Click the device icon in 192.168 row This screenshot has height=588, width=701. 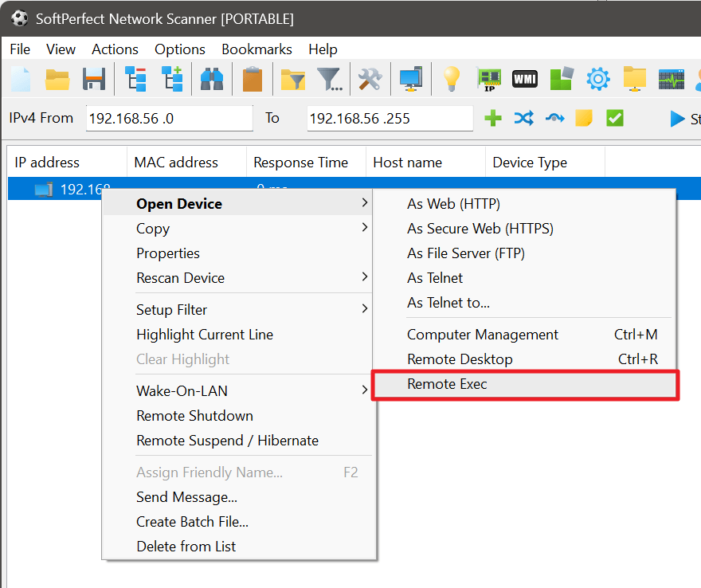pos(44,190)
